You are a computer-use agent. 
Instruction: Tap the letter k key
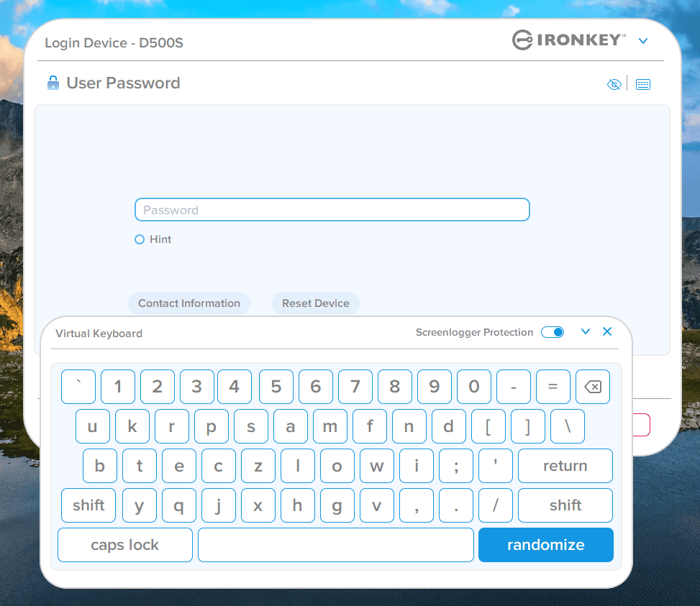click(132, 426)
